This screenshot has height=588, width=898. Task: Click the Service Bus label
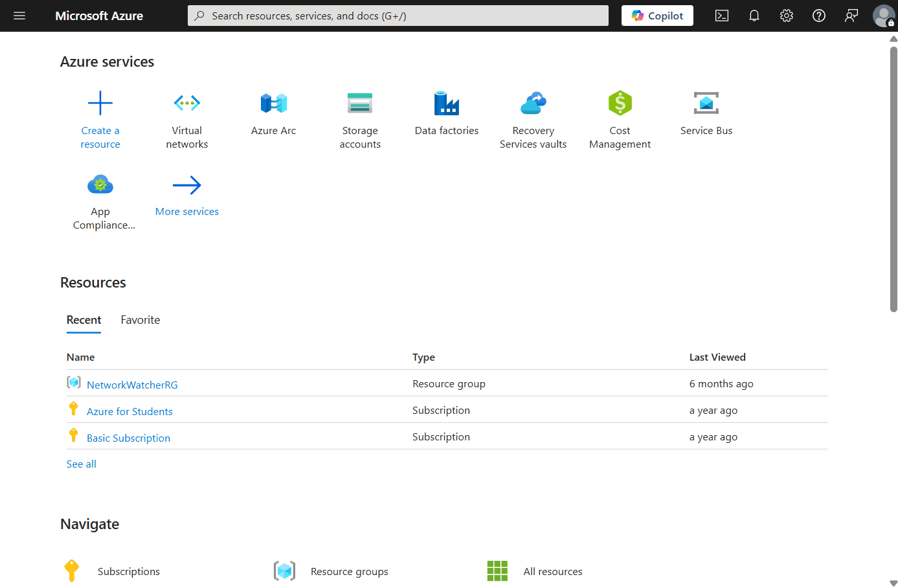(706, 130)
